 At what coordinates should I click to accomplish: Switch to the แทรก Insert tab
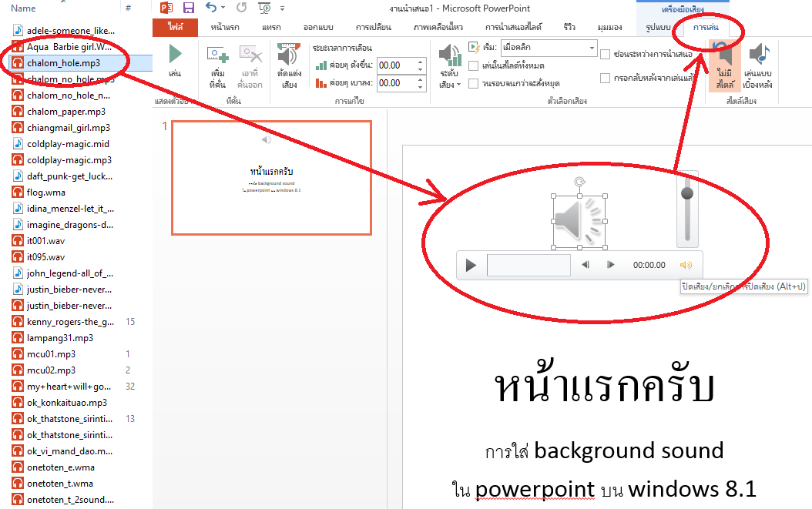(x=271, y=27)
